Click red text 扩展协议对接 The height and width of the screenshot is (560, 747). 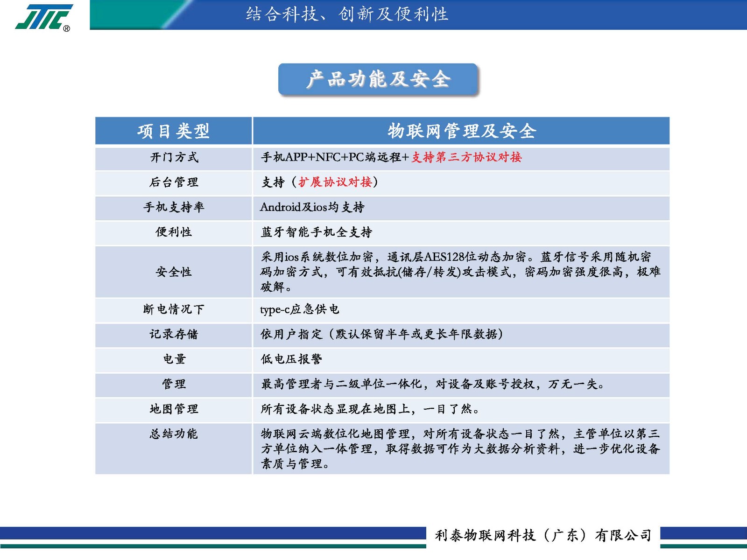[335, 182]
